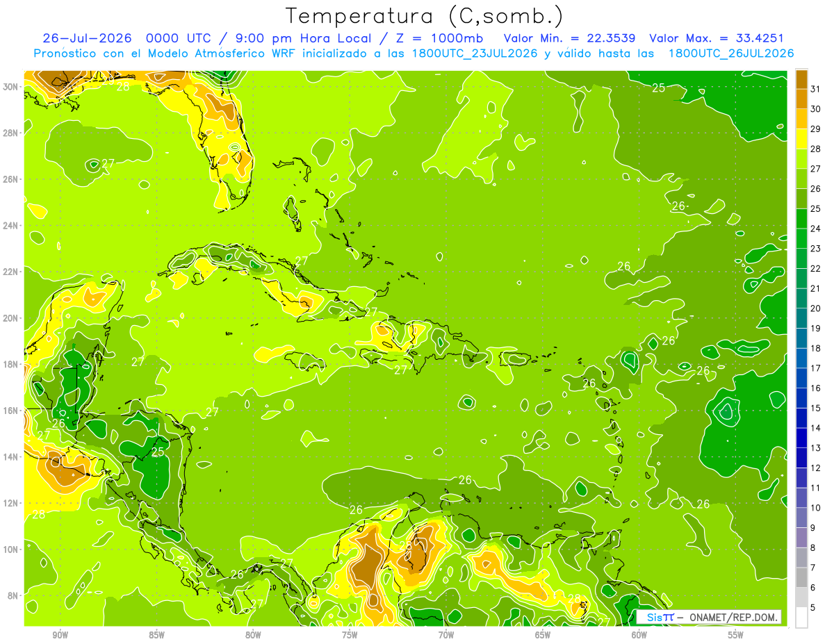Click legend value '30' on color scale
This screenshot has height=644, width=834.
816,108
